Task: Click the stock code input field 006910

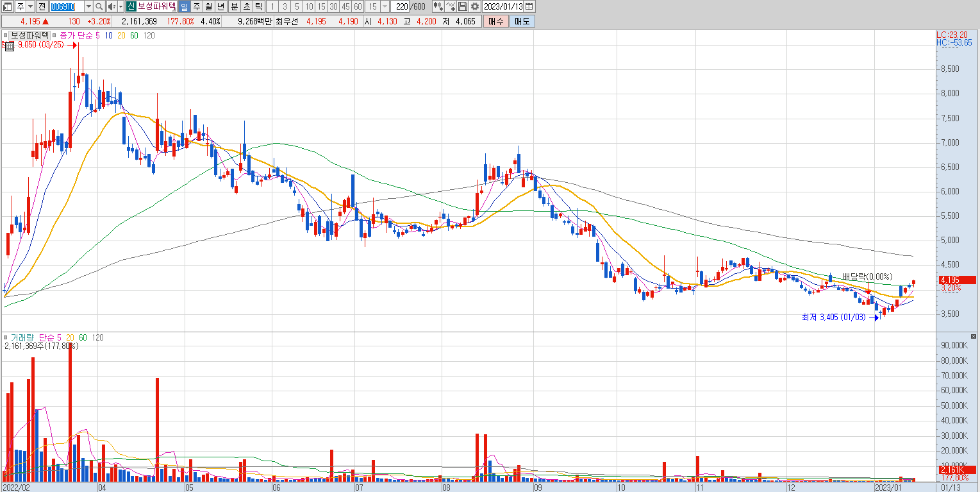Action: pyautogui.click(x=67, y=6)
